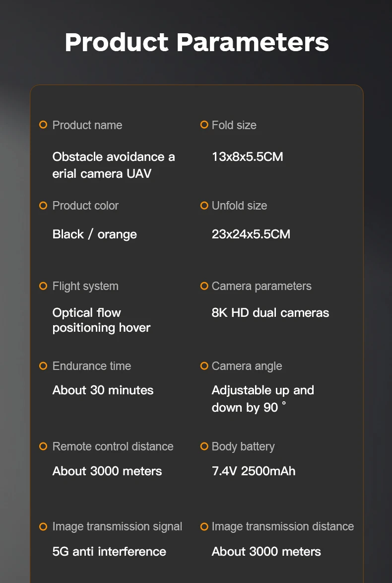Click the orange bullet next to Body battery
This screenshot has height=583, width=392.
click(x=204, y=446)
